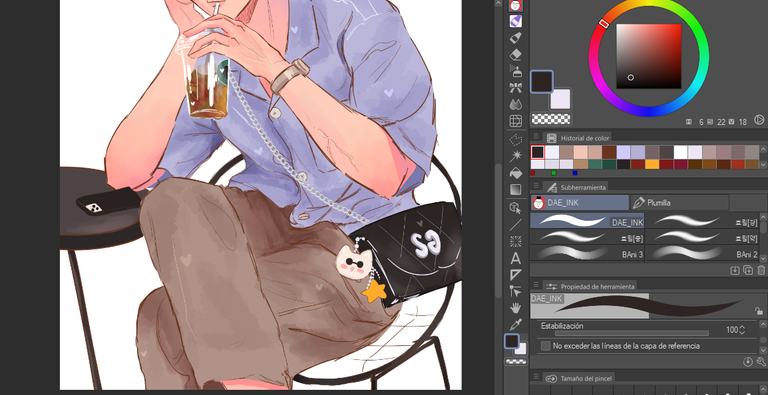This screenshot has height=395, width=768.
Task: Pick the pure white swatch in color history
Action: point(681,152)
